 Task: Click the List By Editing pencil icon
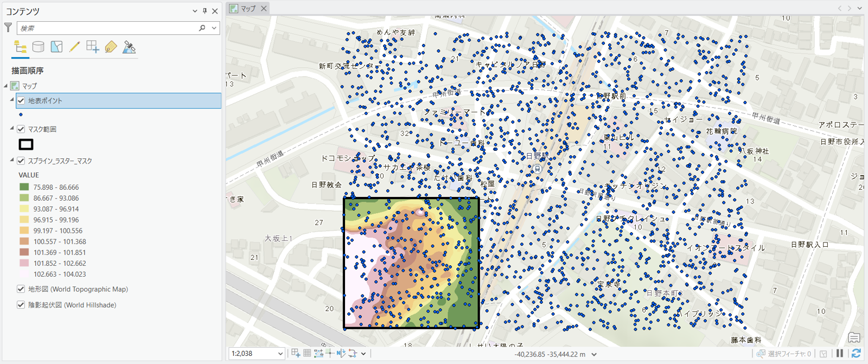(74, 47)
